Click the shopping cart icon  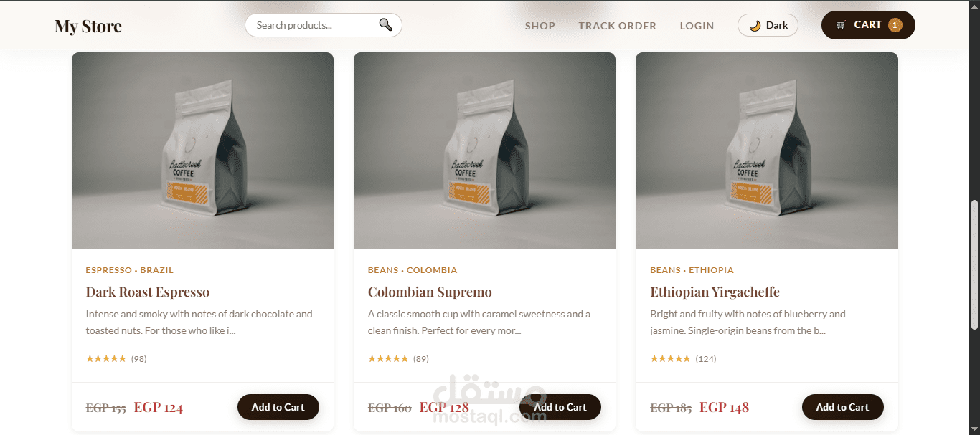(x=841, y=25)
